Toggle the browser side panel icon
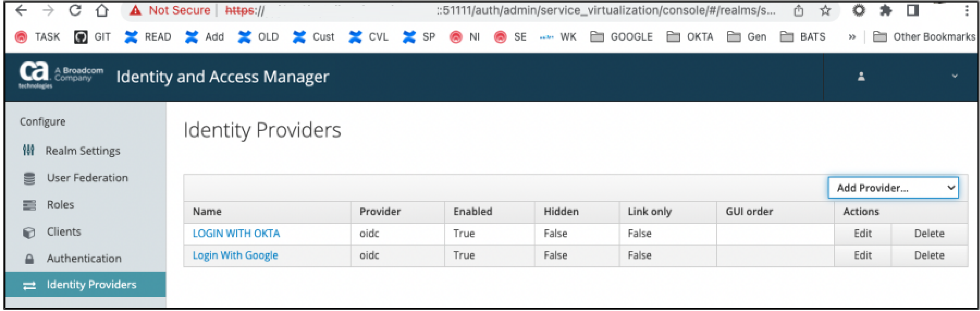 point(913,10)
